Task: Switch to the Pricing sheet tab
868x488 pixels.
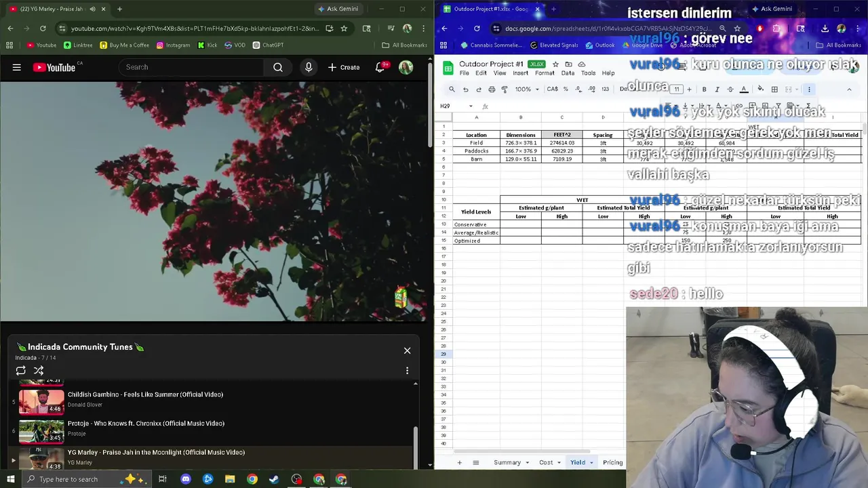Action: pos(612,462)
